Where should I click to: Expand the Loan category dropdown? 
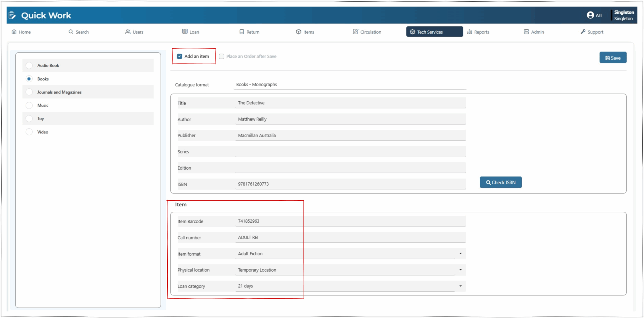(x=460, y=286)
